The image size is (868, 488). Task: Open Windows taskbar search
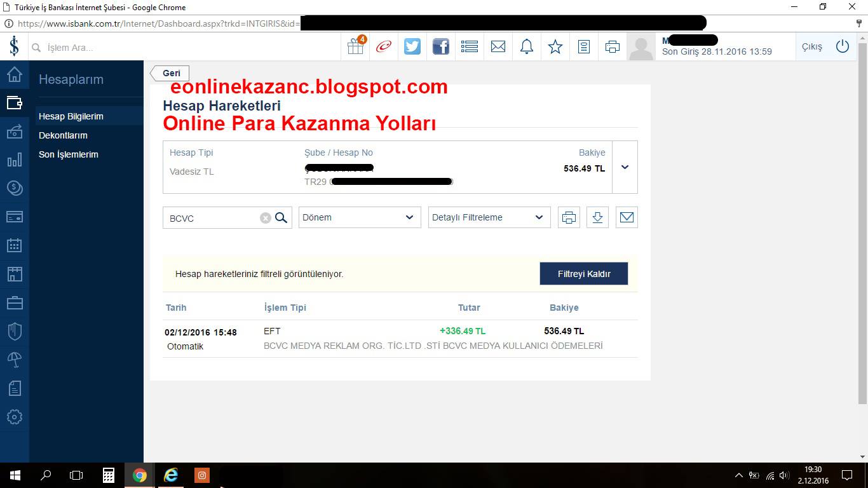pyautogui.click(x=46, y=475)
